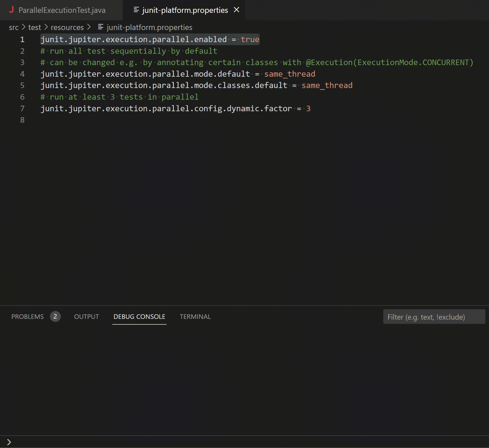
Task: Click the Java file icon on ParallelExecutionTest.java tab
Action: click(x=12, y=10)
